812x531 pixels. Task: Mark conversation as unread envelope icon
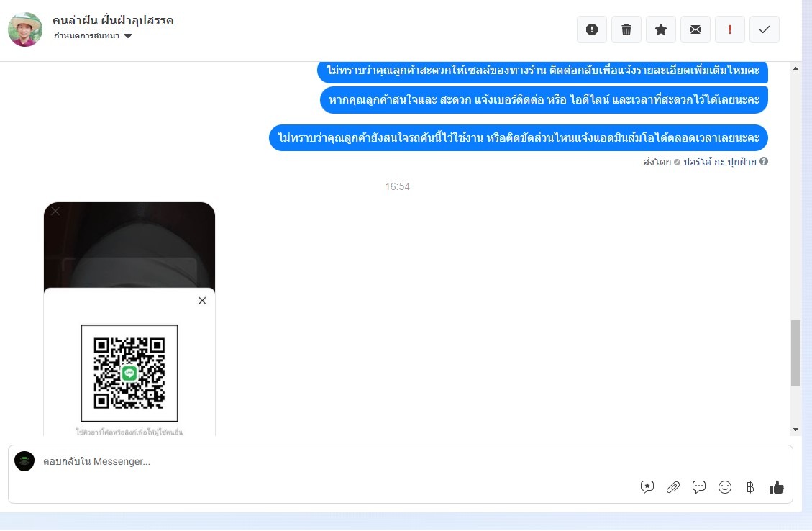[695, 29]
